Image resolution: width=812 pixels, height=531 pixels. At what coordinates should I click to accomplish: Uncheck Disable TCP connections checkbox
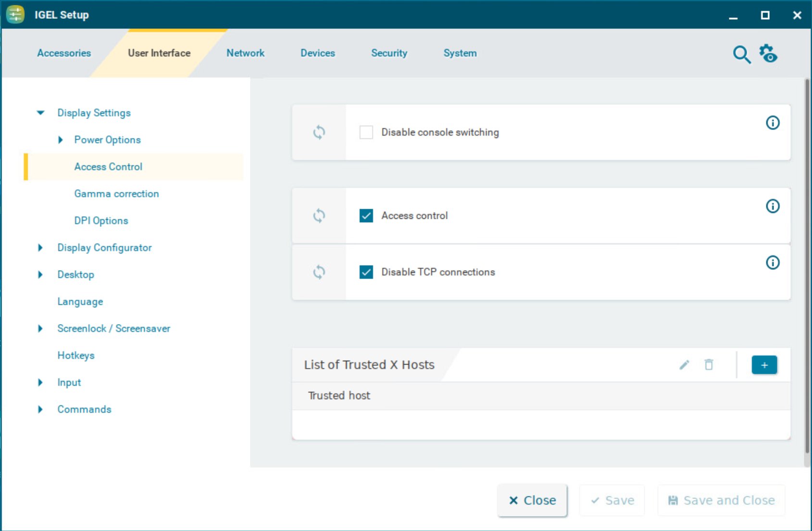366,272
